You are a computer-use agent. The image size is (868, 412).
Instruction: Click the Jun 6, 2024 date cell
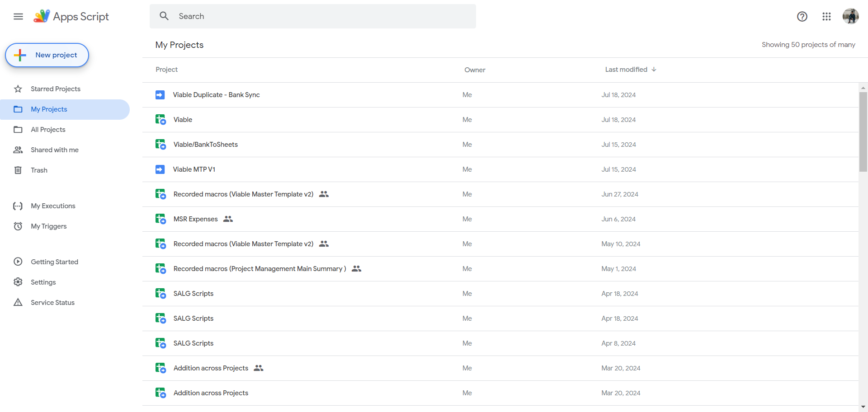618,219
